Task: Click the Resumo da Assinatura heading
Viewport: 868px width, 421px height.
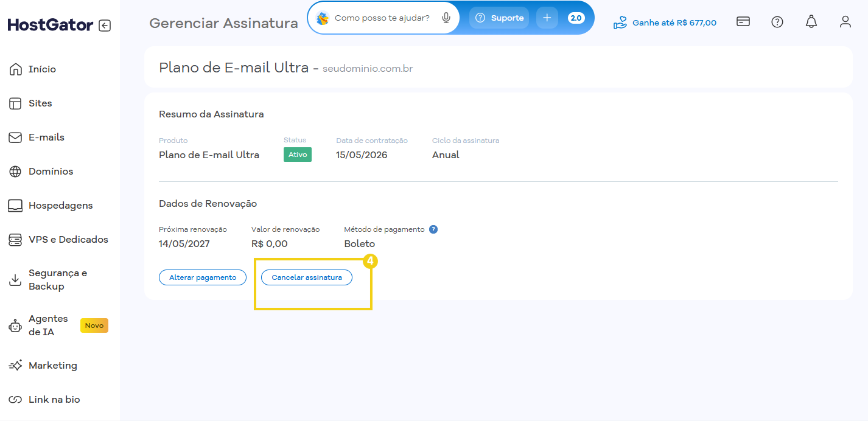Action: 211,114
